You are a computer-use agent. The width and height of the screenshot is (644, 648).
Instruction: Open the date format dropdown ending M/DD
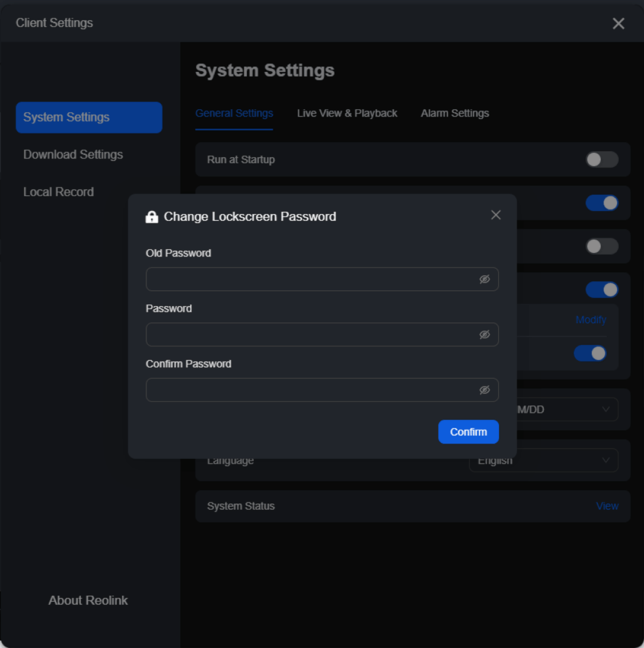pyautogui.click(x=567, y=409)
